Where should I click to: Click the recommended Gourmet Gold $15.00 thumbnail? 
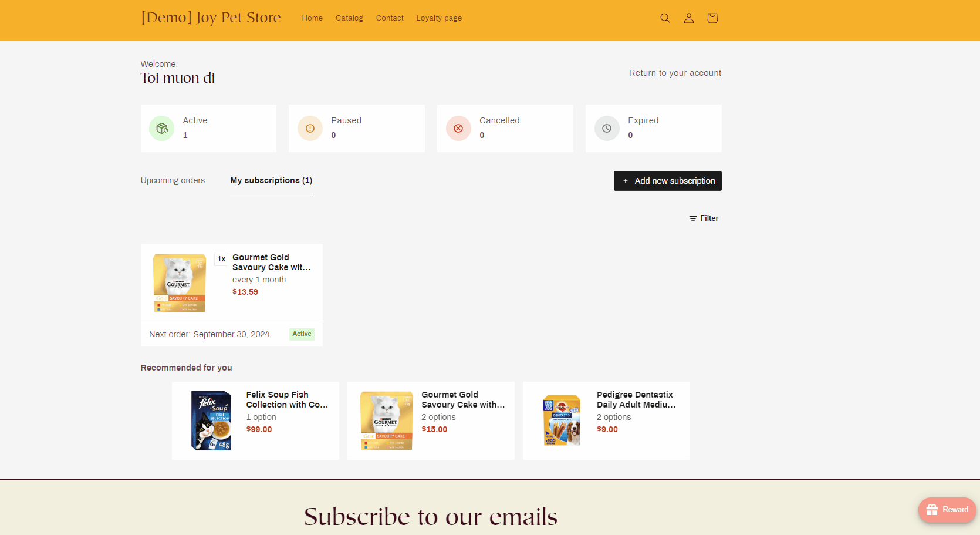point(386,420)
